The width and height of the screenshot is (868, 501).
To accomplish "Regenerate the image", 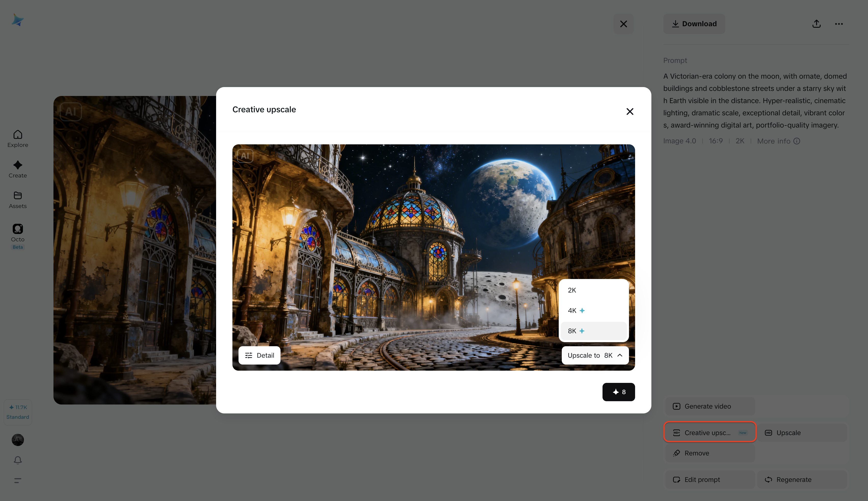I will (802, 480).
